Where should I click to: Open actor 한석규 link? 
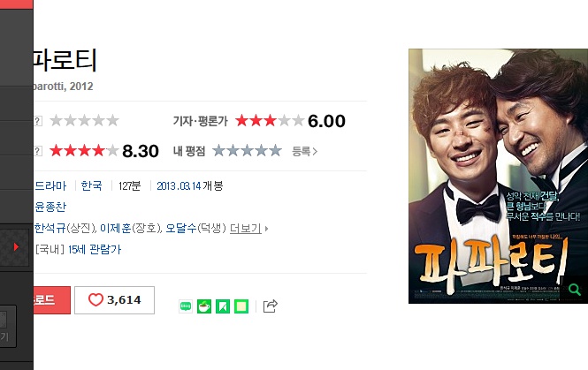pyautogui.click(x=50, y=228)
